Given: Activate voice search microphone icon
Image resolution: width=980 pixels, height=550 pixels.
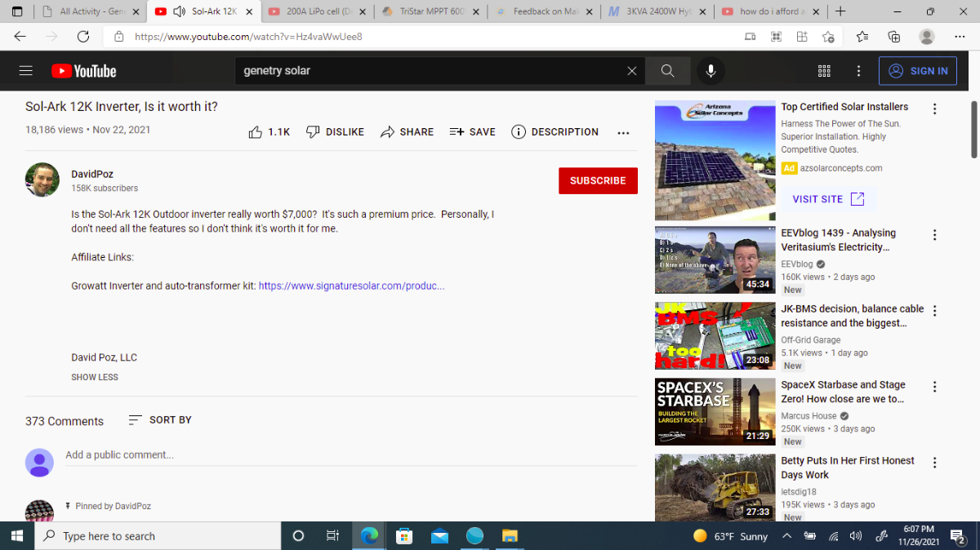Looking at the screenshot, I should pyautogui.click(x=710, y=71).
